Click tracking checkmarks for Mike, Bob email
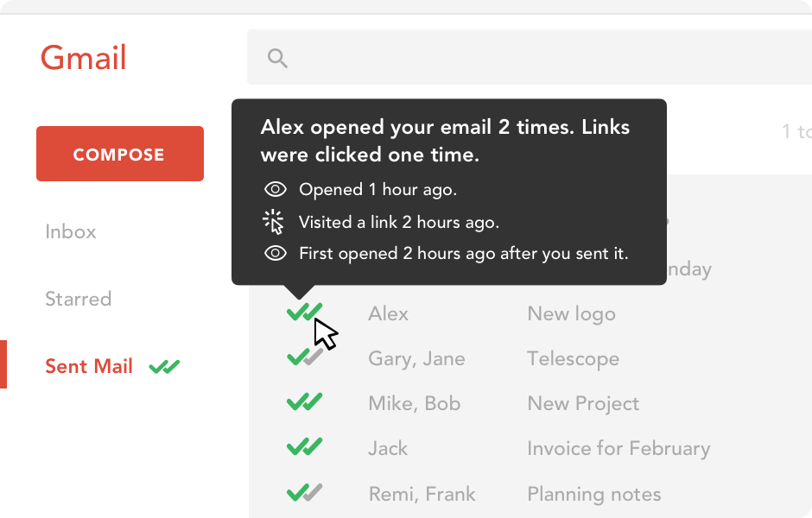 click(x=304, y=402)
